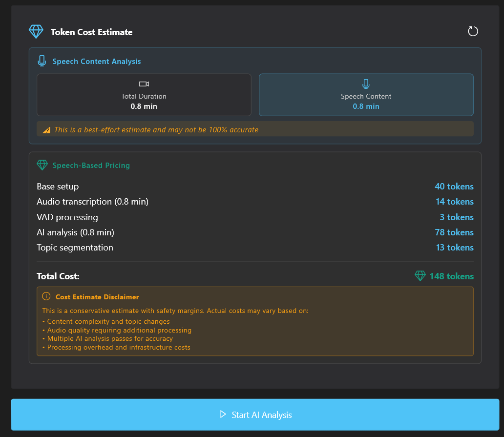Click the Topic segmentation line item
504x437 pixels.
tap(75, 248)
